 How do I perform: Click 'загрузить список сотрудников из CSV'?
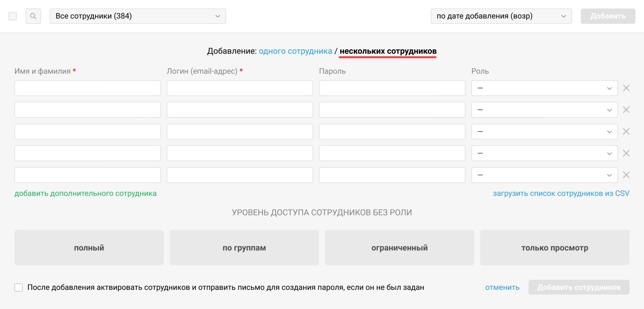[x=561, y=193]
